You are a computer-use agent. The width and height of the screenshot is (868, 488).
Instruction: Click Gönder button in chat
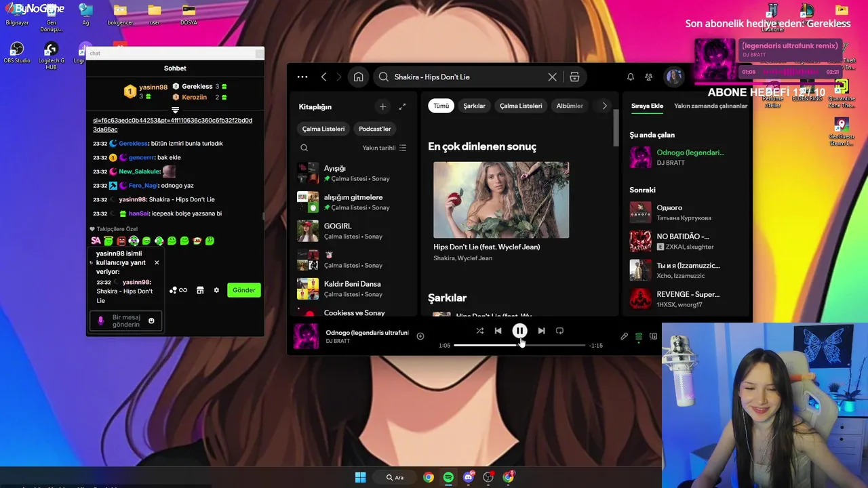[244, 290]
